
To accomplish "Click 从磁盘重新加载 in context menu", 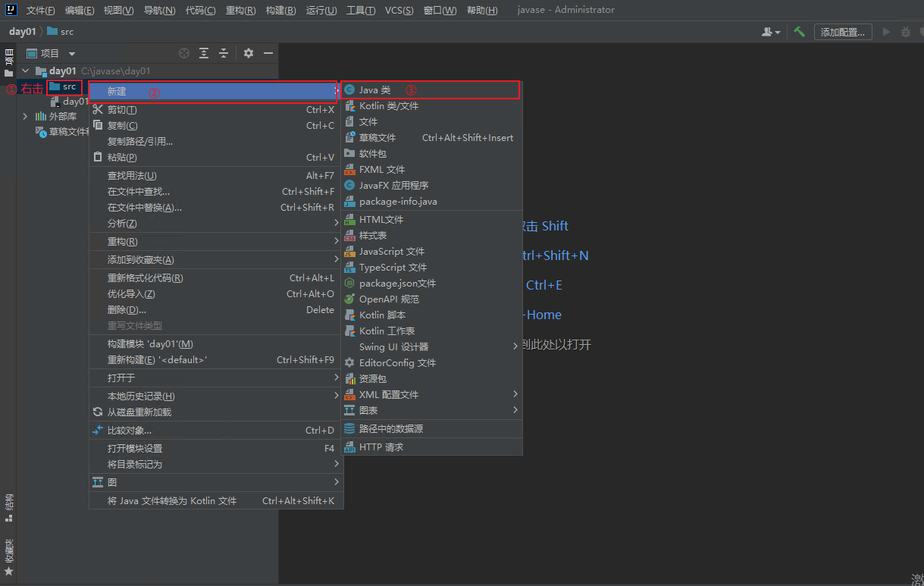I will [x=216, y=412].
